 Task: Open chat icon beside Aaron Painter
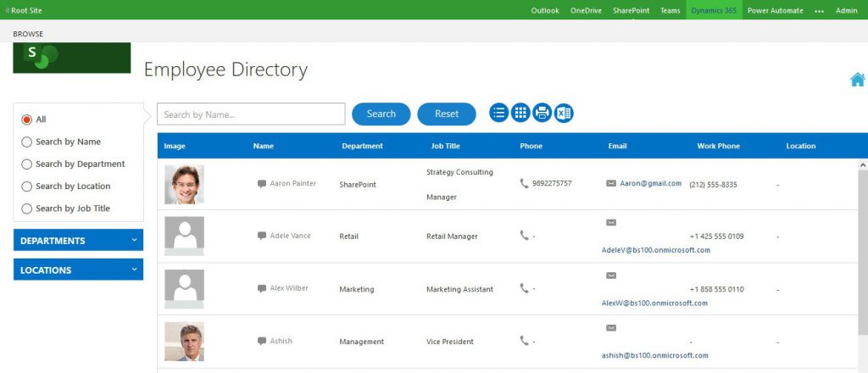pyautogui.click(x=262, y=184)
